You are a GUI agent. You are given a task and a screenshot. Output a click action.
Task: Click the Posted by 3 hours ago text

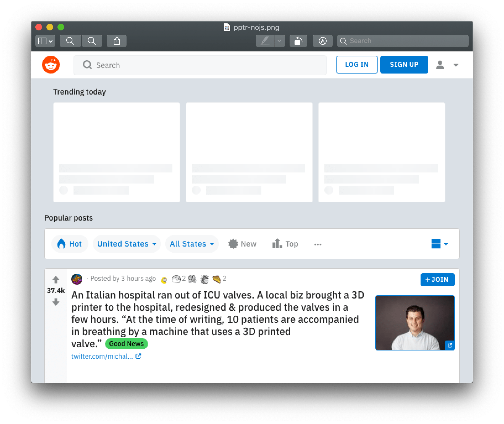coord(123,278)
